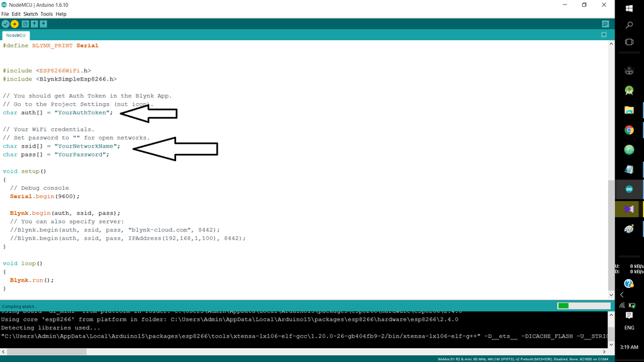
Task: Create a new sketch with New icon
Action: pyautogui.click(x=25, y=24)
